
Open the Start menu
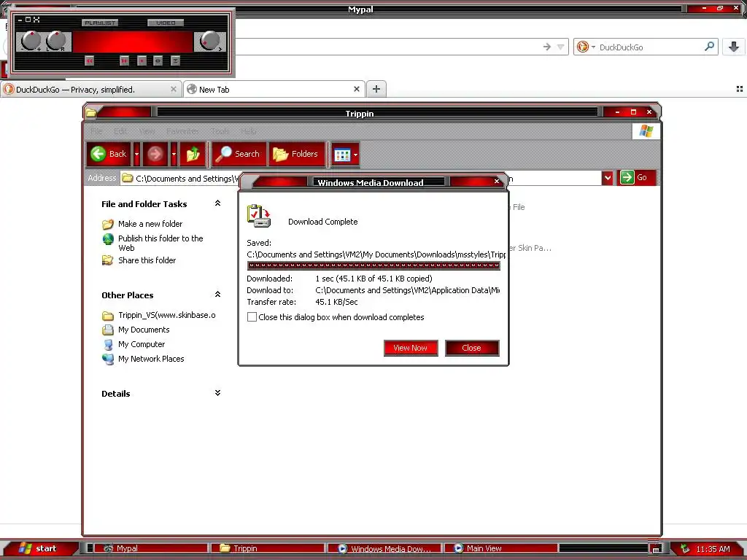click(x=38, y=548)
